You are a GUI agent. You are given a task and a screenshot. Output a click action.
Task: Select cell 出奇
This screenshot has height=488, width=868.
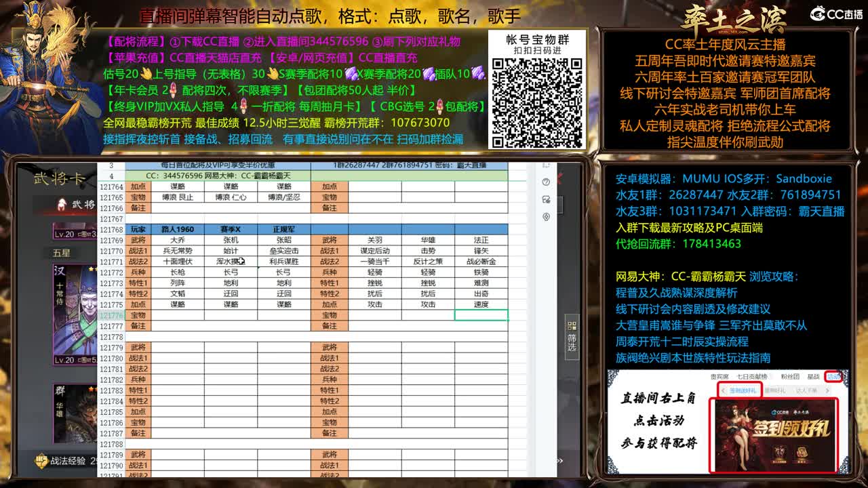point(481,294)
